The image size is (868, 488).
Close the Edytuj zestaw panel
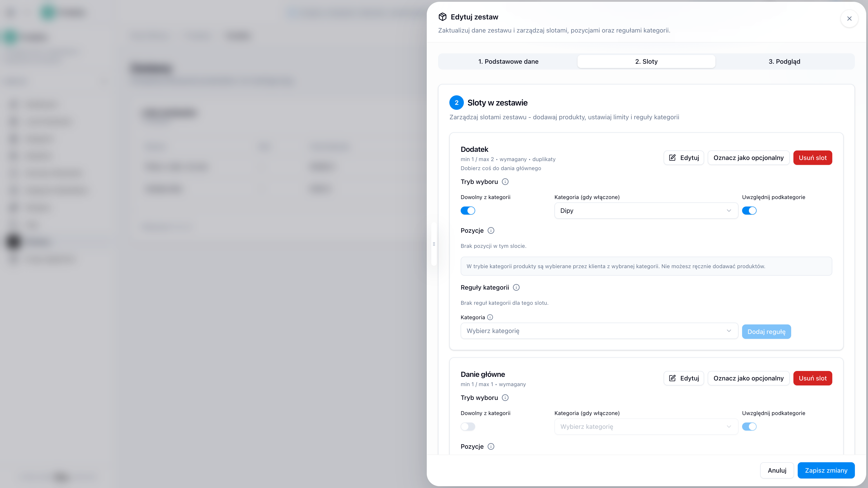coord(849,19)
